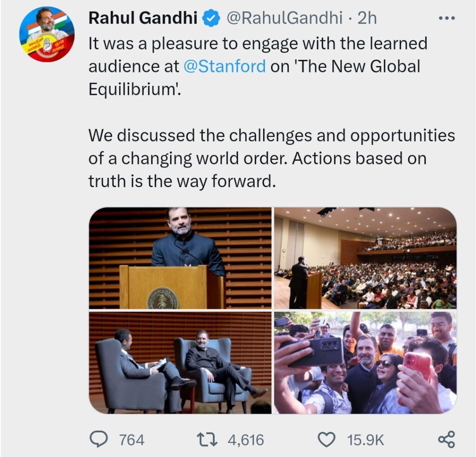Click the 4,616 retweets count

[246, 440]
